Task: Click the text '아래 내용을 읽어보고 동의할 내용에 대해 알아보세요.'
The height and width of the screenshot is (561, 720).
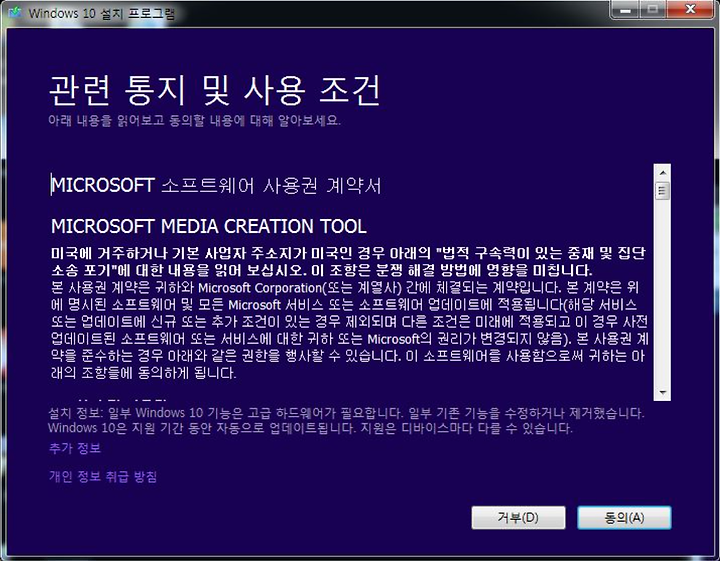Action: click(x=194, y=121)
